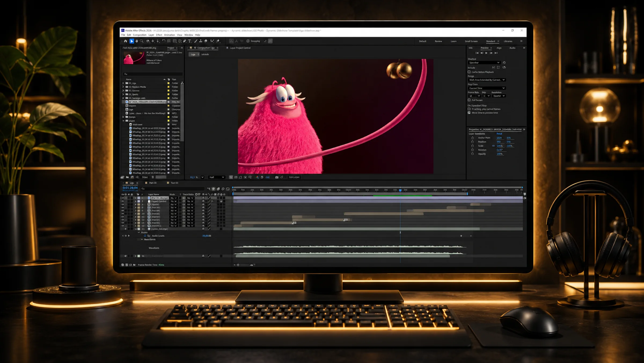Open the Effect menu
The image size is (644, 363).
pyautogui.click(x=159, y=35)
